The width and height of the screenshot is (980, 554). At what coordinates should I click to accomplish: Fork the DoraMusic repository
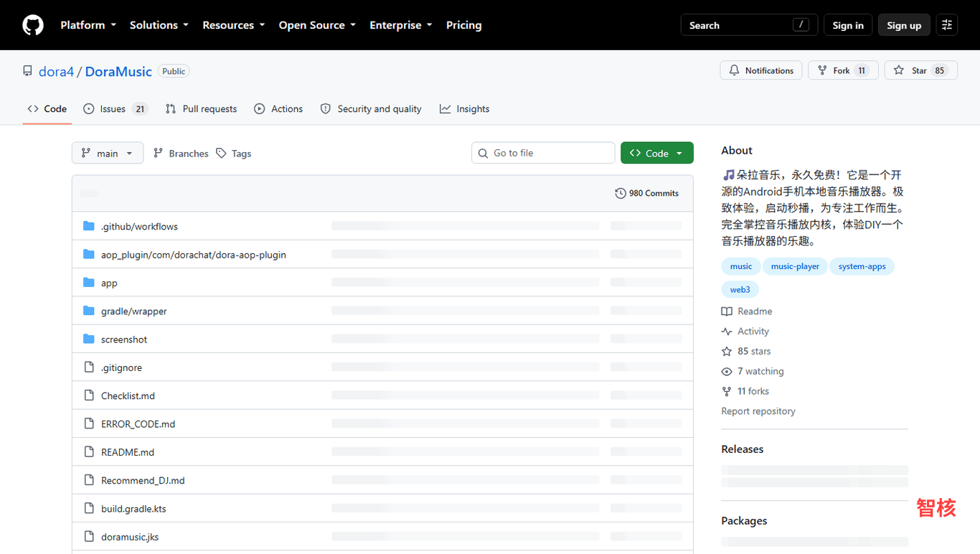[843, 70]
